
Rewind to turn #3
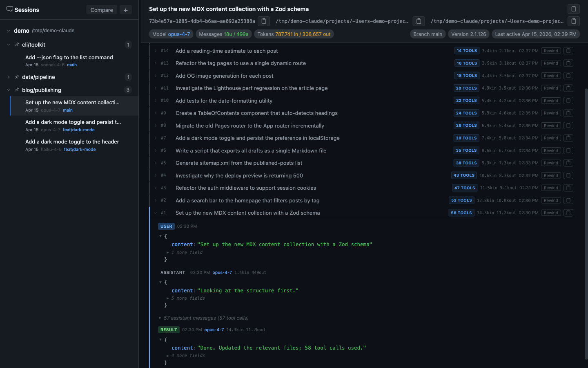551,188
